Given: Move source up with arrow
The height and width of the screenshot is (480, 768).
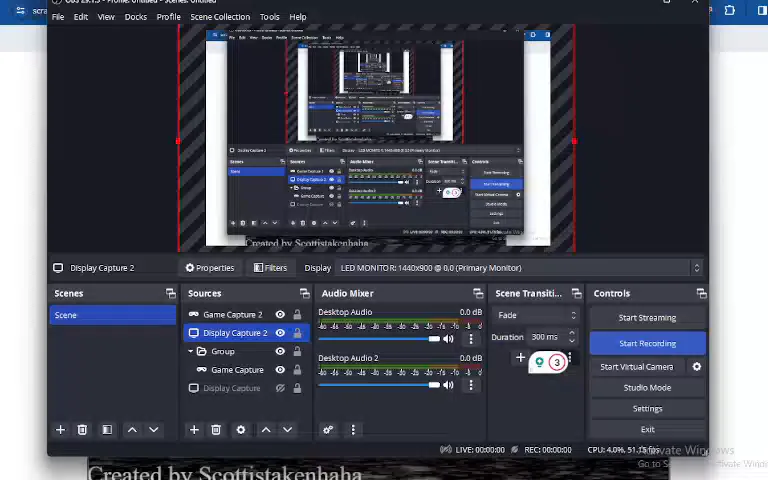Looking at the screenshot, I should pyautogui.click(x=266, y=430).
